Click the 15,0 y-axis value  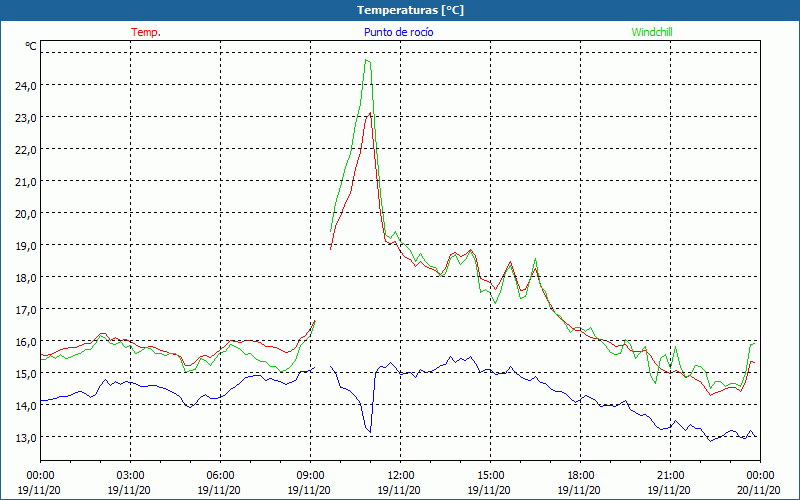point(26,374)
